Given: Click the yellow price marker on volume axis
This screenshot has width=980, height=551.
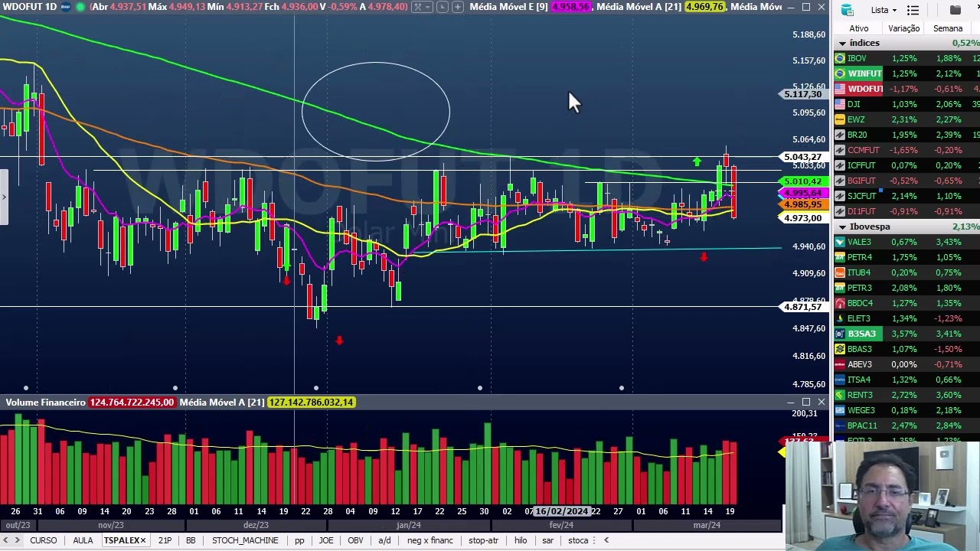Looking at the screenshot, I should pyautogui.click(x=782, y=452).
